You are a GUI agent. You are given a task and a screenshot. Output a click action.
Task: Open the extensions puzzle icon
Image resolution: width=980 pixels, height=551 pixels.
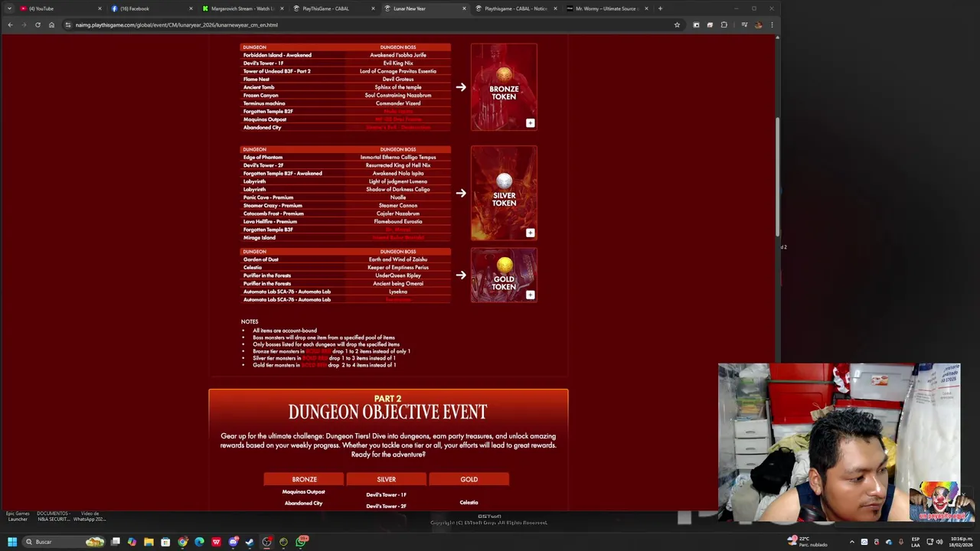click(x=724, y=24)
